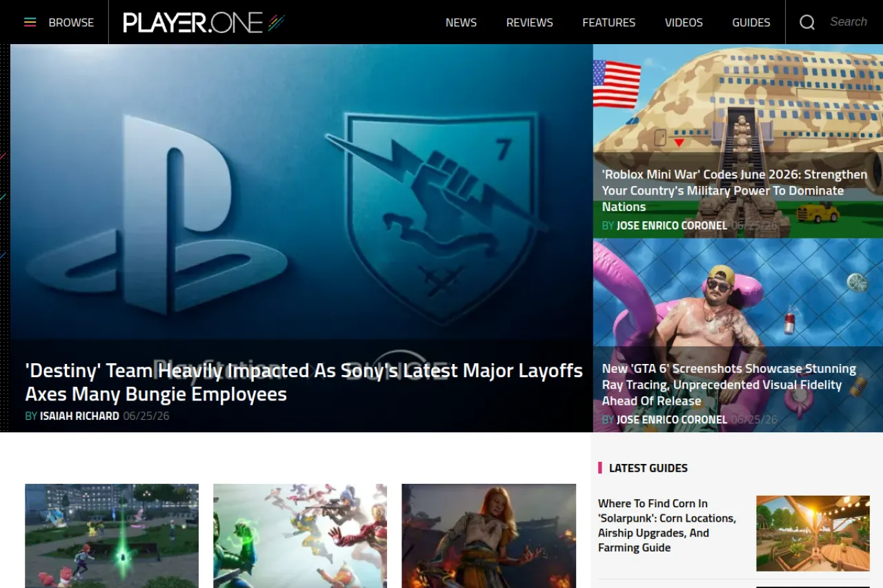Open the Pokémon park scene article thumbnail
Screen dimensions: 883x588
point(112,536)
